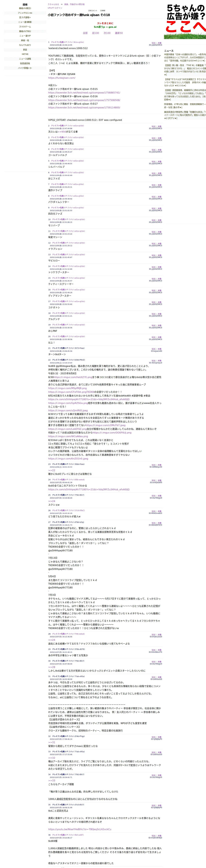Click the >>22 anchor in post 23

click(52, 470)
